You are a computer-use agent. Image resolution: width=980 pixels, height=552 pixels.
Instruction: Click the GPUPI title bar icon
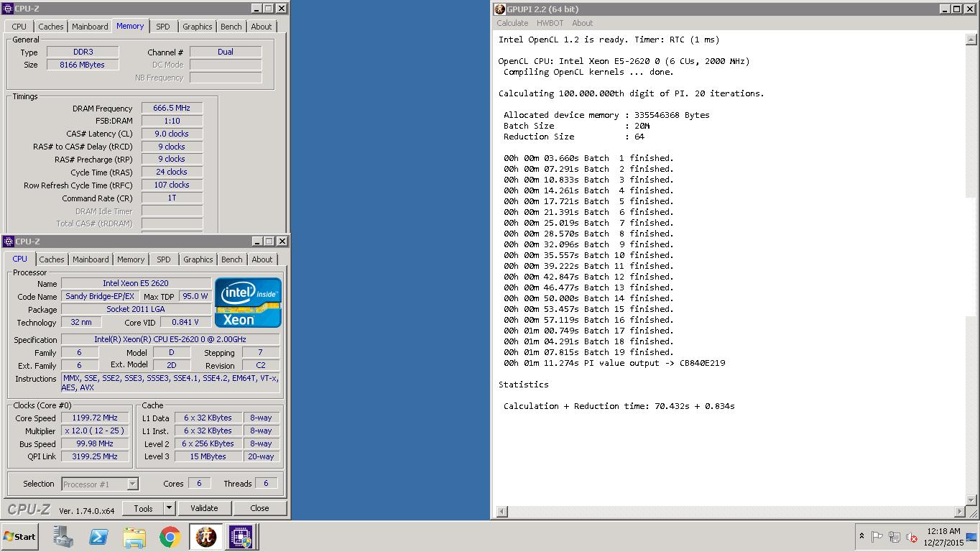pos(500,9)
